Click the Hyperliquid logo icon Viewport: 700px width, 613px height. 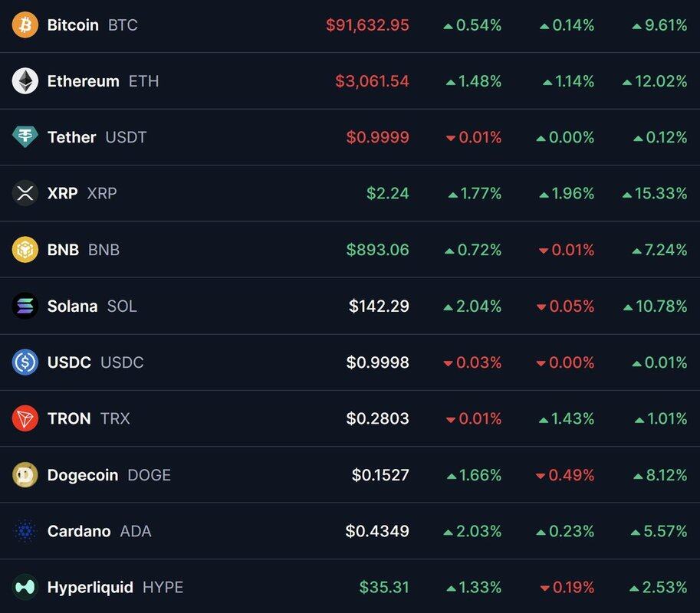25,587
